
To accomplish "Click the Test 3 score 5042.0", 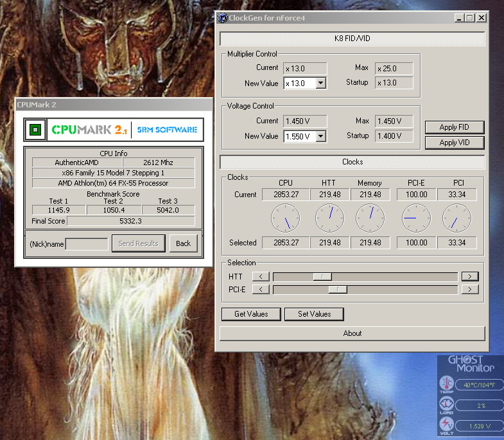I will (168, 210).
